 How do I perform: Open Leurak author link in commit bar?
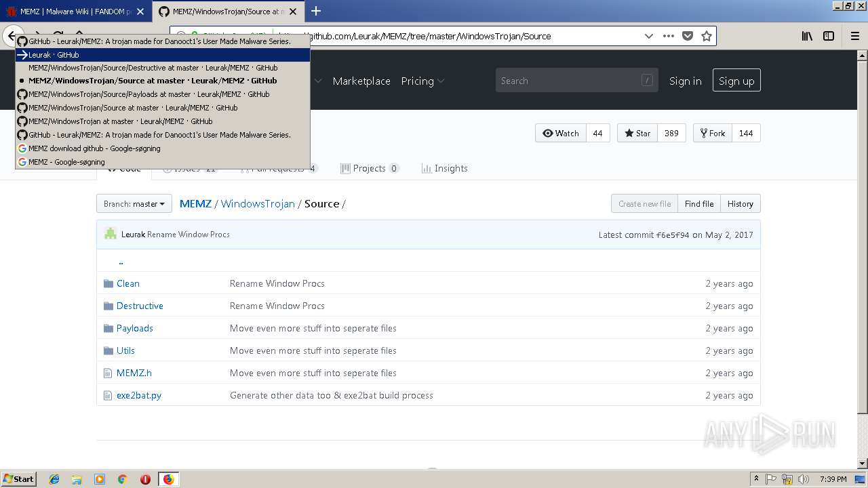pos(133,235)
